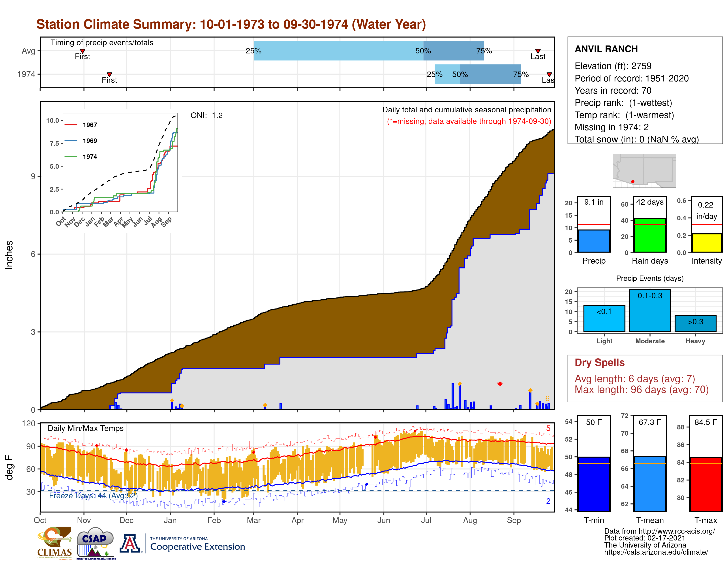Click the ANVIL RANCH station title
This screenshot has height=563, width=728.
click(x=606, y=49)
